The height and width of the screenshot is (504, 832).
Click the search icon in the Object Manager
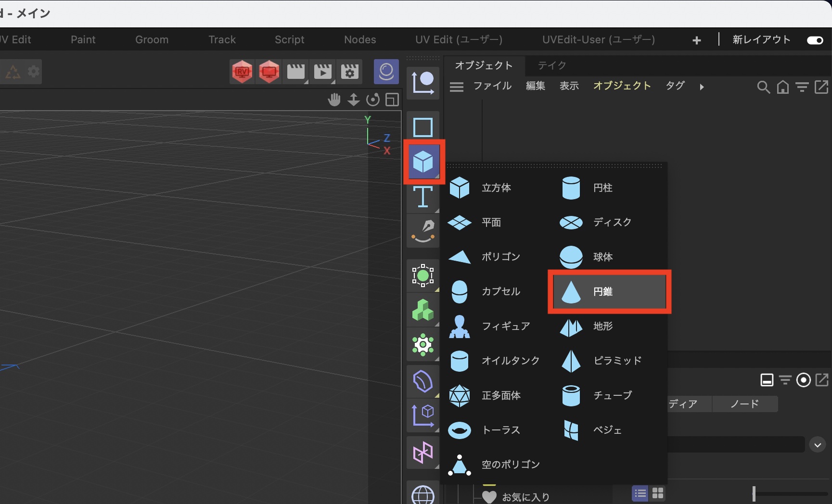click(x=763, y=87)
